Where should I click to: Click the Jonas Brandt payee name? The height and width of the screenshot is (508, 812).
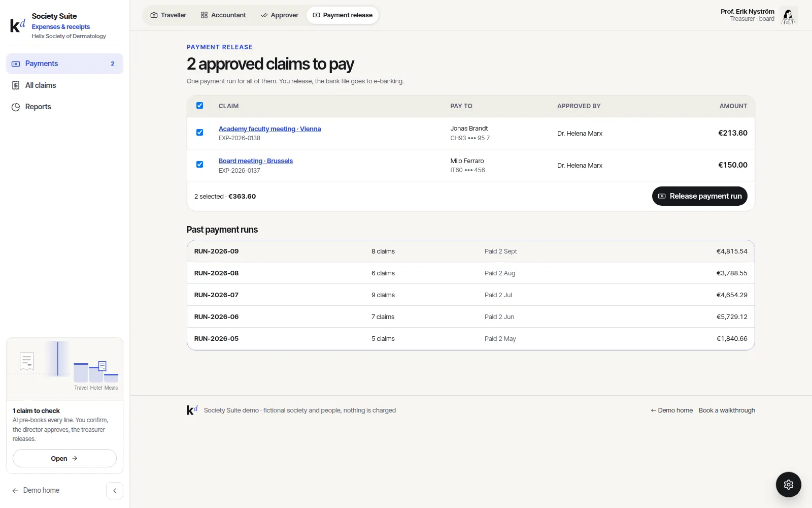(x=469, y=129)
